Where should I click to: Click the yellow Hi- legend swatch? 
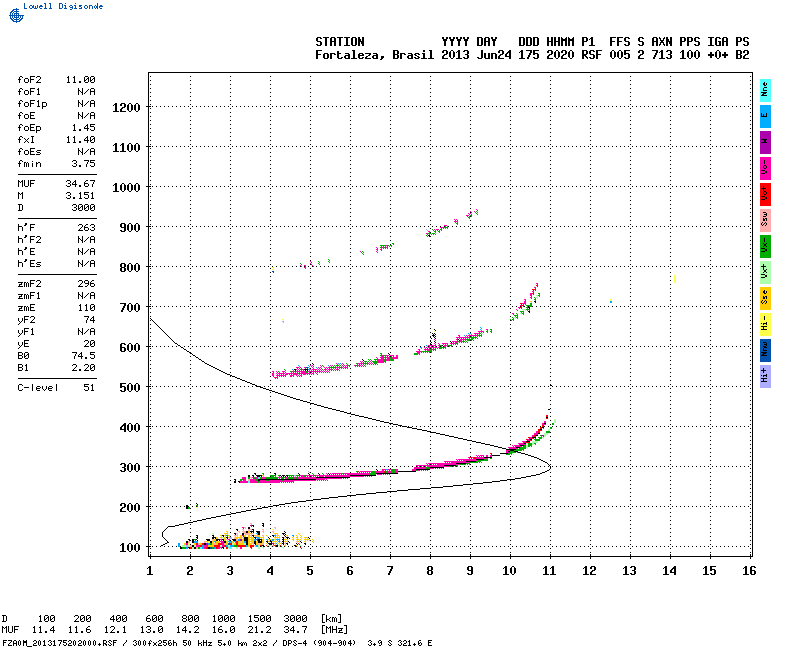(x=765, y=324)
